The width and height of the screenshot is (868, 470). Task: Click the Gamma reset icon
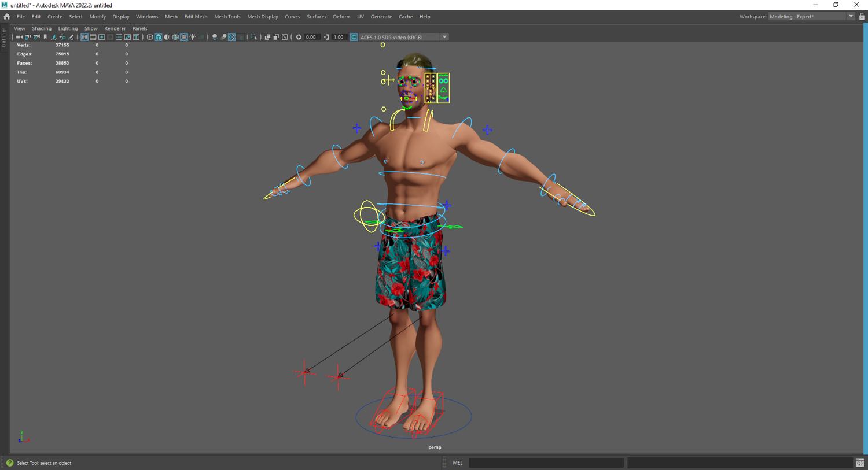(x=326, y=37)
